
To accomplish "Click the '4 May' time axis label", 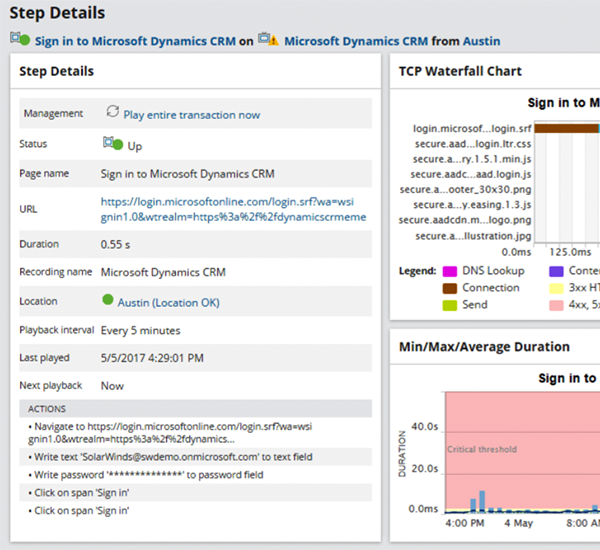I will (518, 523).
